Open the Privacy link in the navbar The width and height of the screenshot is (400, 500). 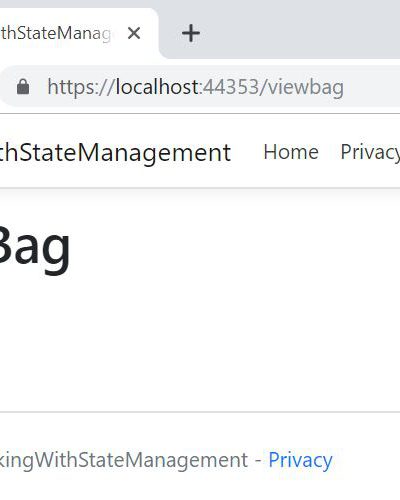click(370, 152)
